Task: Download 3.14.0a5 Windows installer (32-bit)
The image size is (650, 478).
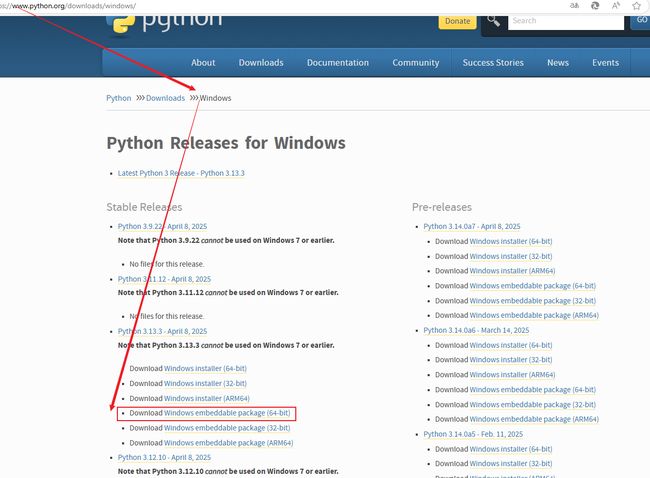Action: 511,463
